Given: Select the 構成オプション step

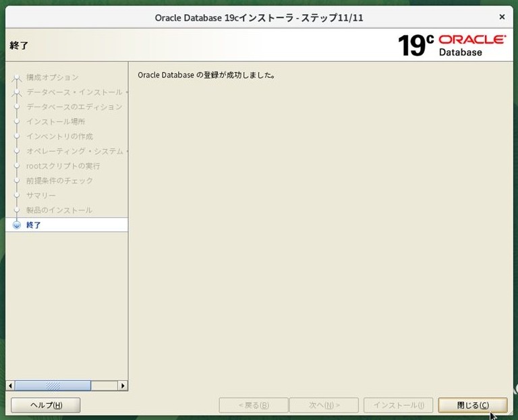Looking at the screenshot, I should coord(53,78).
